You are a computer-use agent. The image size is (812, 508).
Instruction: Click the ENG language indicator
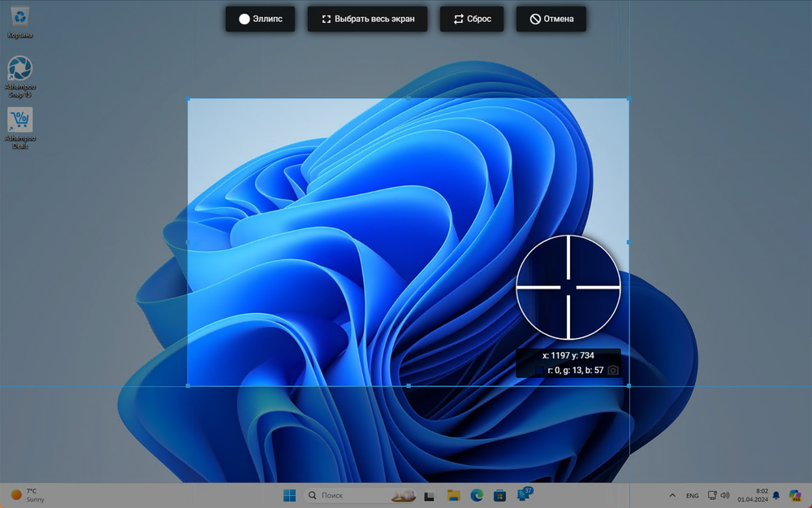tap(692, 496)
